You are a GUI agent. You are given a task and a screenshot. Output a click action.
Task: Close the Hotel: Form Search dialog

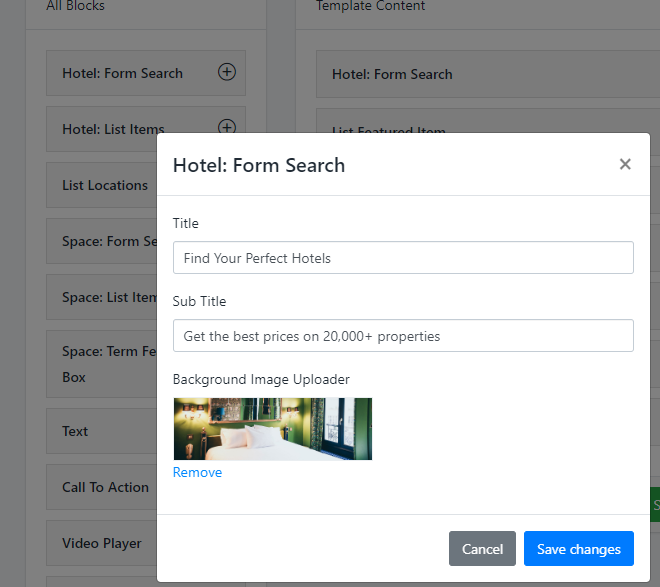(x=625, y=164)
